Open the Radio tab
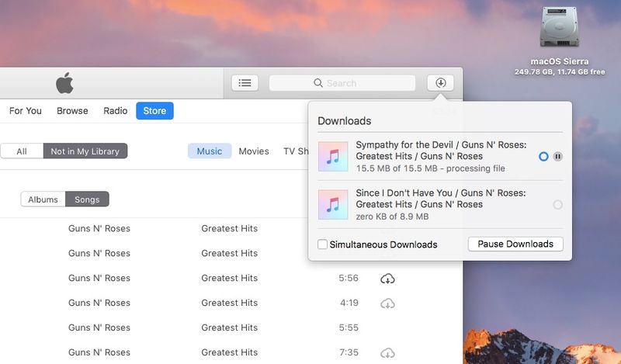Viewport: 621px width, 364px height. [x=115, y=111]
